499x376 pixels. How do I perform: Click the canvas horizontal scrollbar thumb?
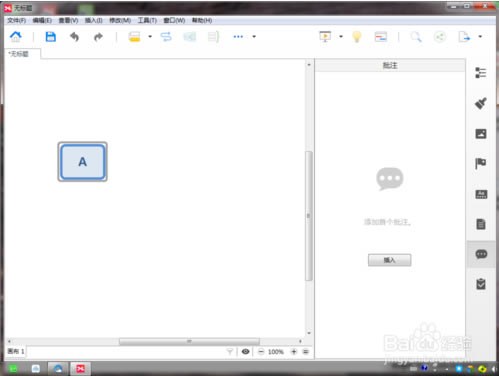pyautogui.click(x=189, y=341)
